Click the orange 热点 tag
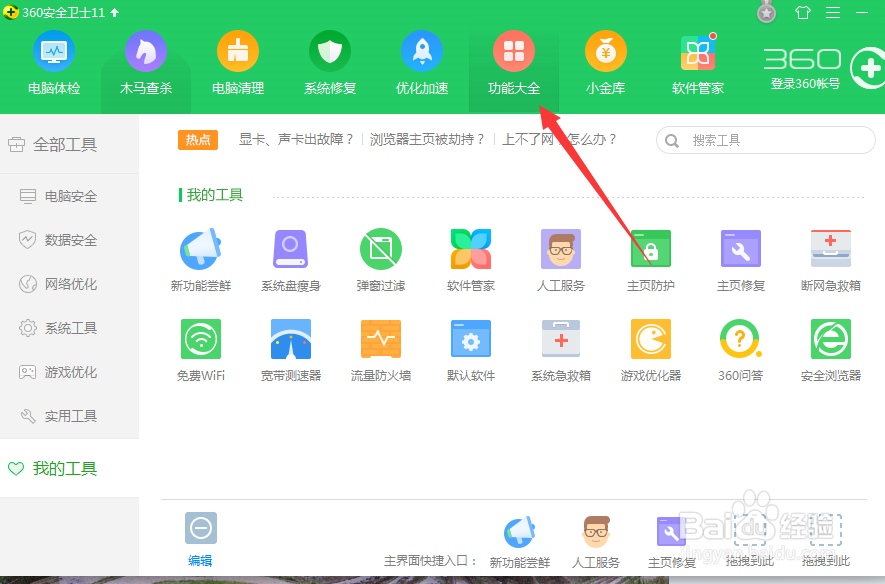 tap(198, 140)
